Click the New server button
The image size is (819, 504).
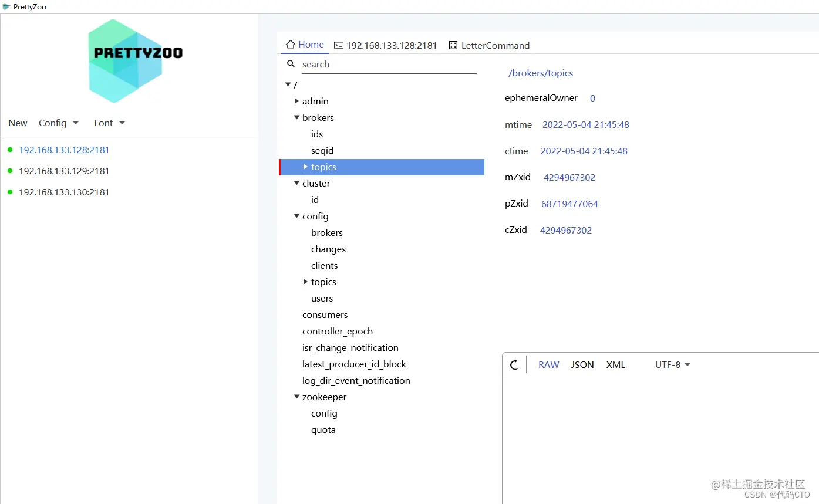click(18, 123)
